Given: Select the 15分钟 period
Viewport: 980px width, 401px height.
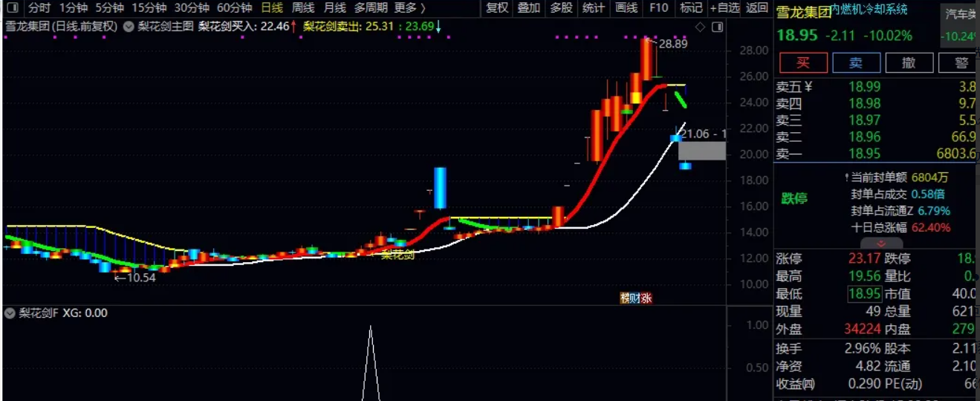Looking at the screenshot, I should click(149, 8).
